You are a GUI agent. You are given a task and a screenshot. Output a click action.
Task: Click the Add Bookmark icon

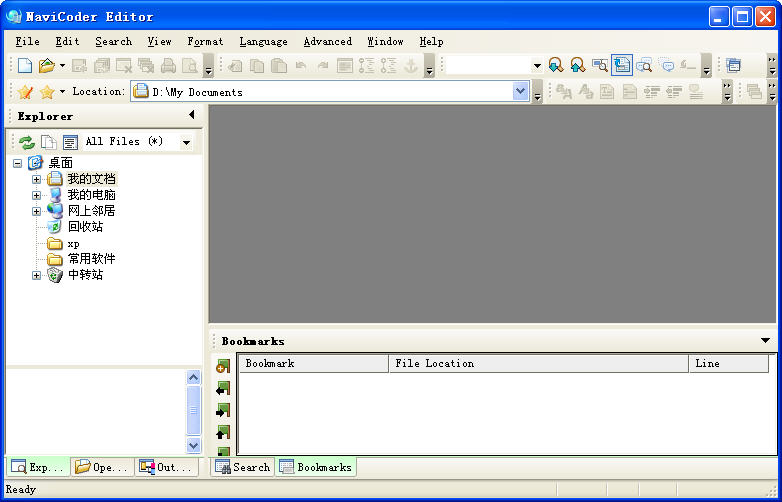click(223, 366)
